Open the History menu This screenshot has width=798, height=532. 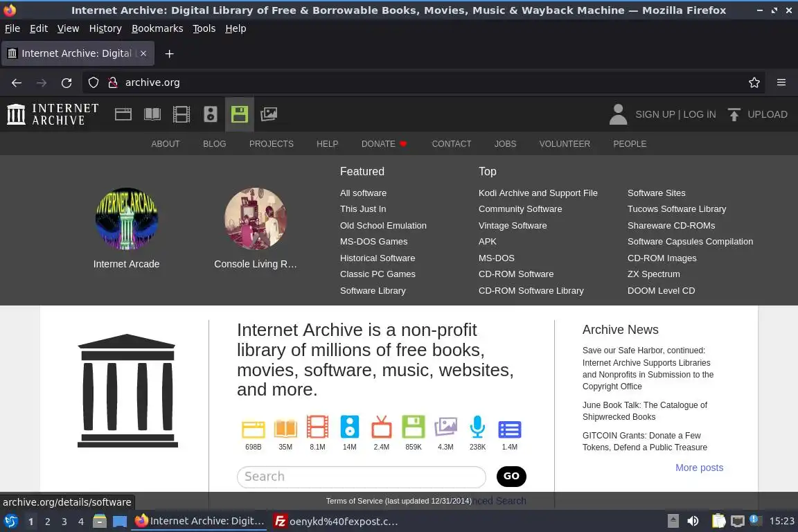[105, 28]
